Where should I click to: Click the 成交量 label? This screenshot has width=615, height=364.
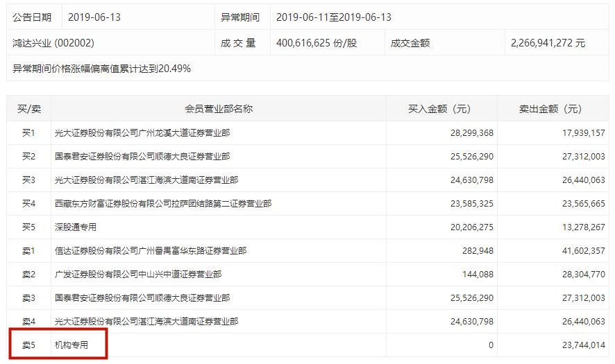[238, 43]
